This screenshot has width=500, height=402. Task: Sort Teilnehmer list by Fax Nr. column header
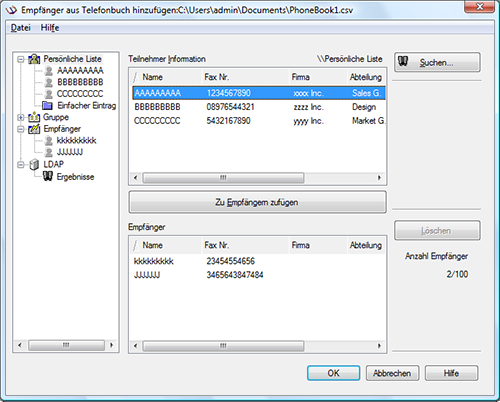pos(245,77)
